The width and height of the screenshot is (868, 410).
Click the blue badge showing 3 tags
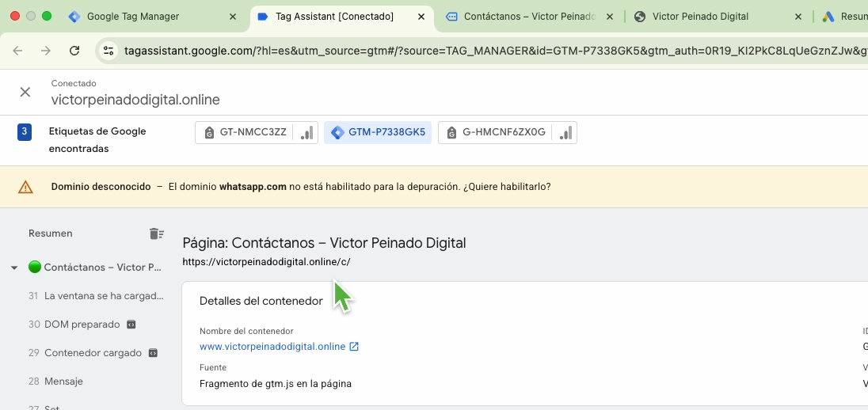[x=25, y=132]
